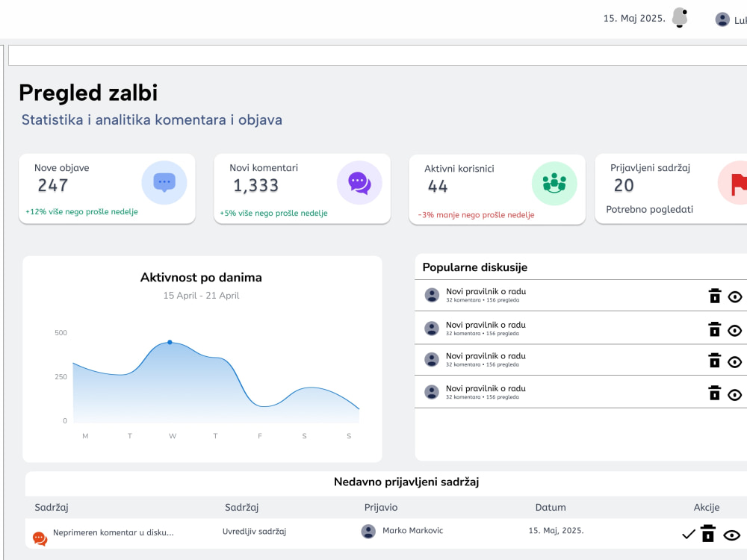View the third Popularne diskusije entry via eye icon
The height and width of the screenshot is (560, 747).
(x=734, y=362)
